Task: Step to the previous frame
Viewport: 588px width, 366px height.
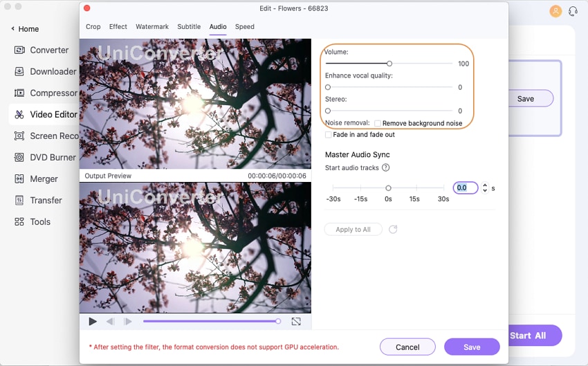Action: [x=110, y=322]
